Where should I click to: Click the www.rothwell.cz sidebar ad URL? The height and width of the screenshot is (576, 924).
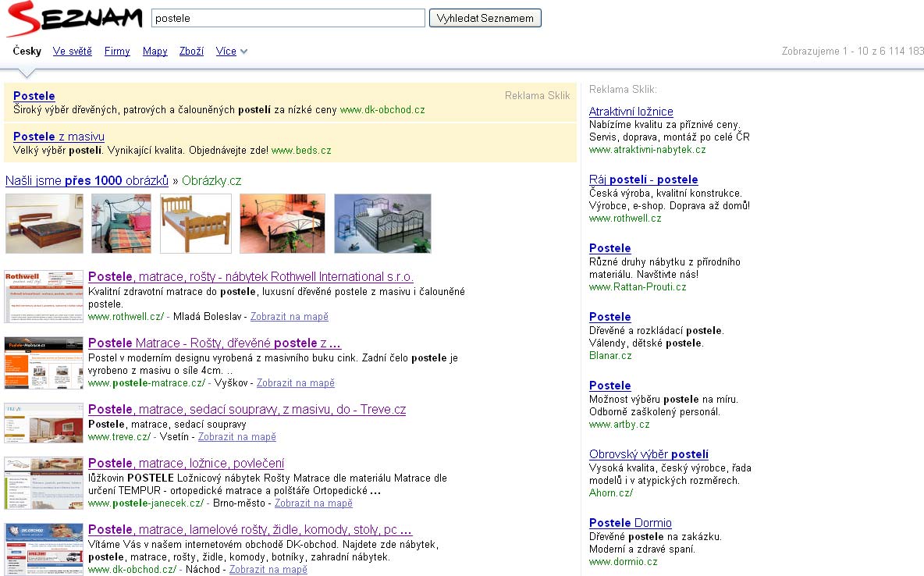pos(625,218)
